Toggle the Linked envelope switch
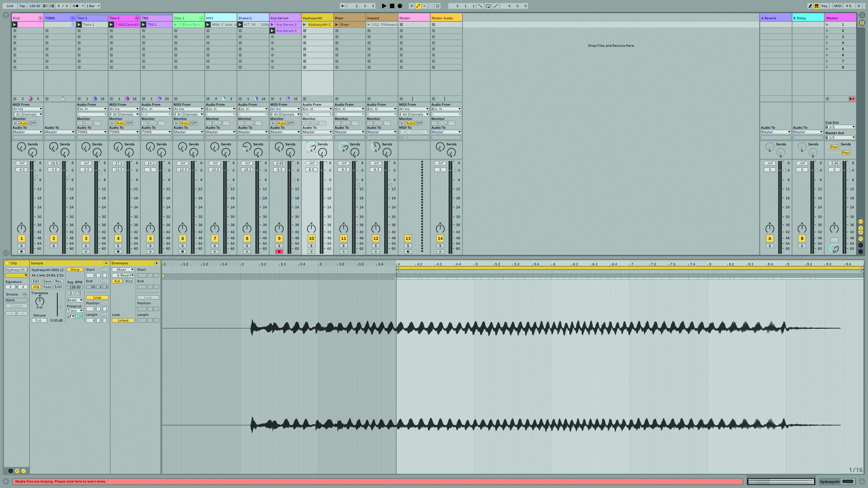The image size is (868, 488). point(123,320)
